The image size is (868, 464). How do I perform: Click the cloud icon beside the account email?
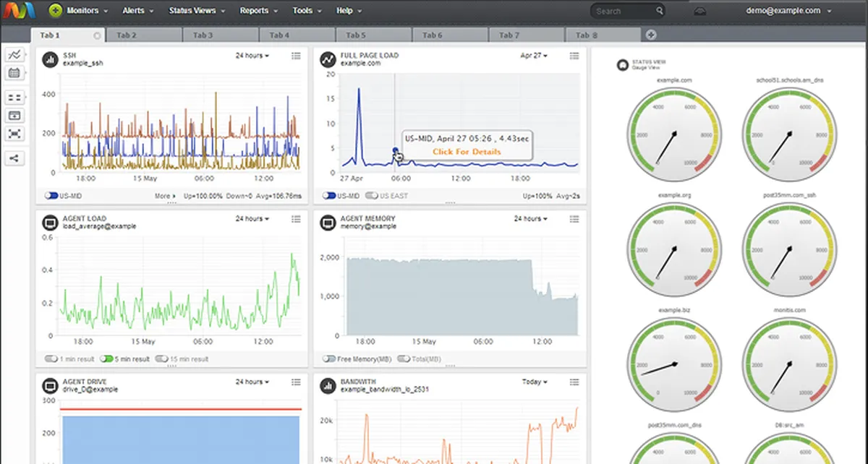(x=700, y=11)
